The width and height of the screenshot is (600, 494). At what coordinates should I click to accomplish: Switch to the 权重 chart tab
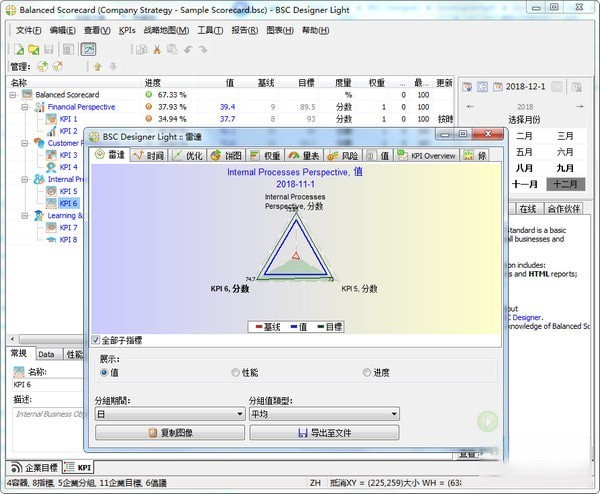tap(266, 155)
